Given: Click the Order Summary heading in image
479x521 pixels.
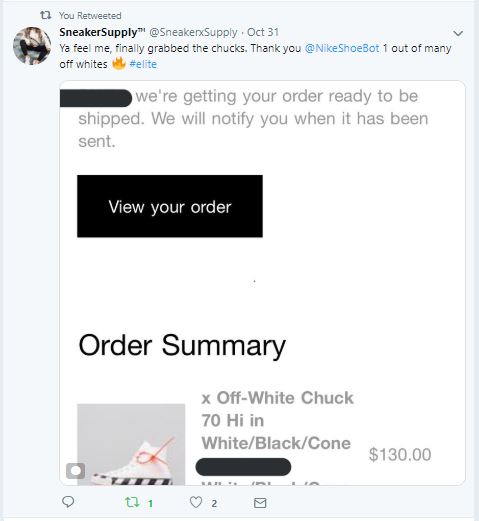Looking at the screenshot, I should 182,346.
